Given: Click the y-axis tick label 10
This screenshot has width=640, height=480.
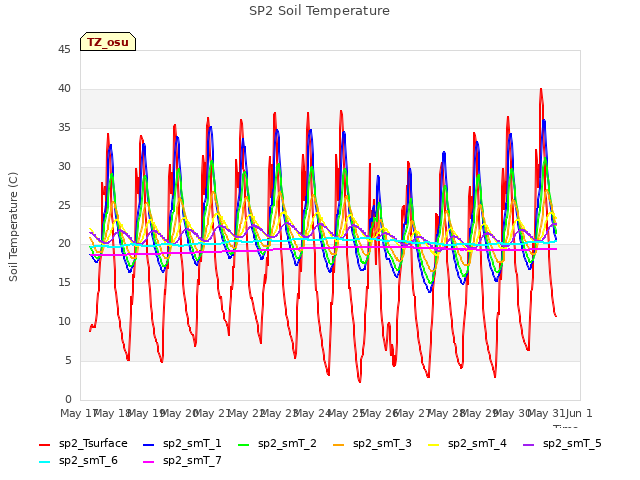Looking at the screenshot, I should pos(64,321).
